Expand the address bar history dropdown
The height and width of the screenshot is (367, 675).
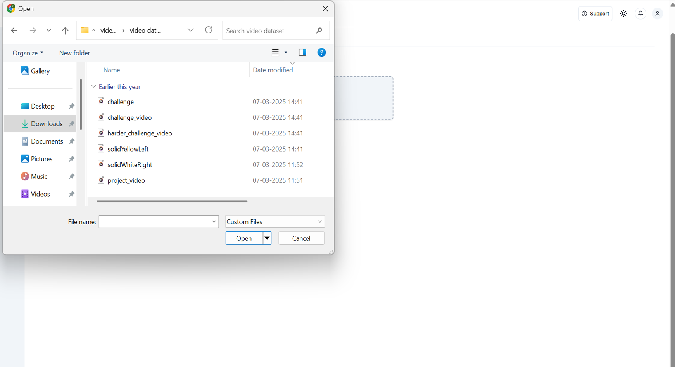(x=191, y=30)
